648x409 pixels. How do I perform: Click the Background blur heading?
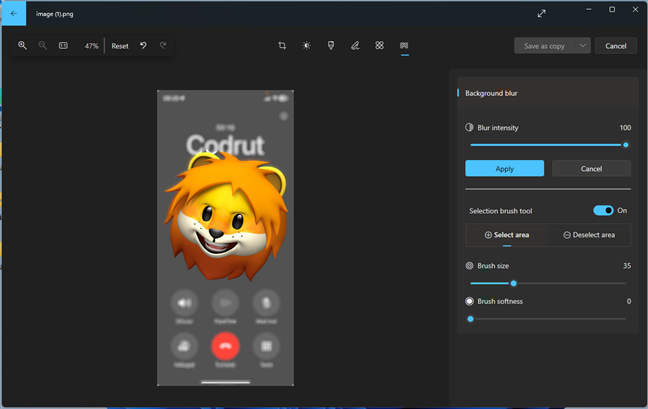[x=491, y=93]
